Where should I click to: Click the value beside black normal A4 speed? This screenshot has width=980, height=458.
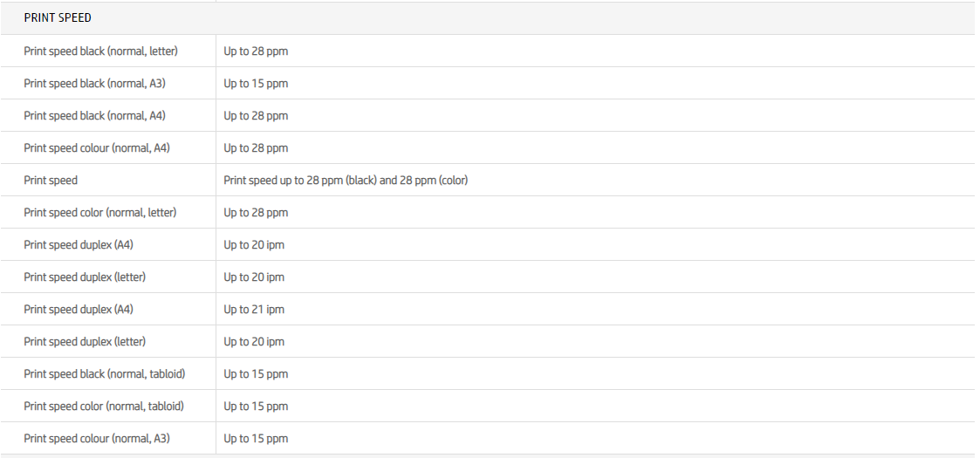pos(256,116)
